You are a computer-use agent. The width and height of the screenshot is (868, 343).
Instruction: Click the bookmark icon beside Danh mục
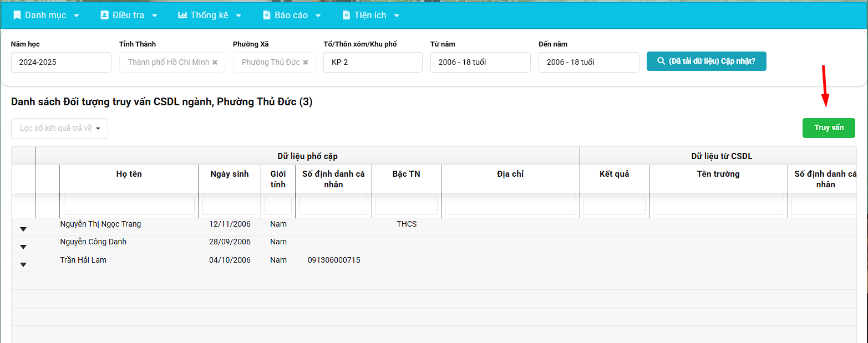(x=17, y=15)
